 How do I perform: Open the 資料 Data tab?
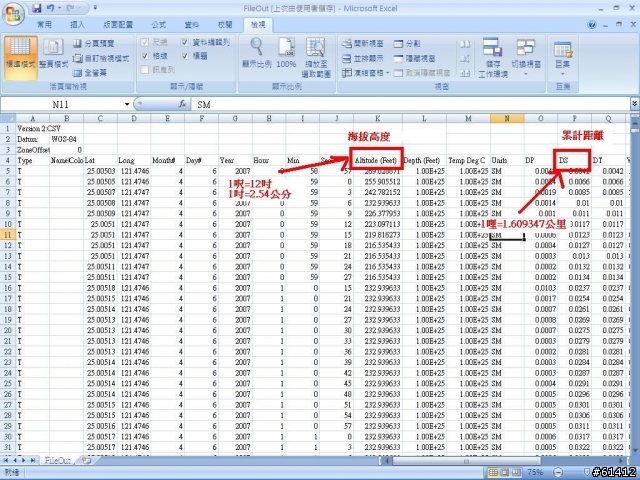191,25
